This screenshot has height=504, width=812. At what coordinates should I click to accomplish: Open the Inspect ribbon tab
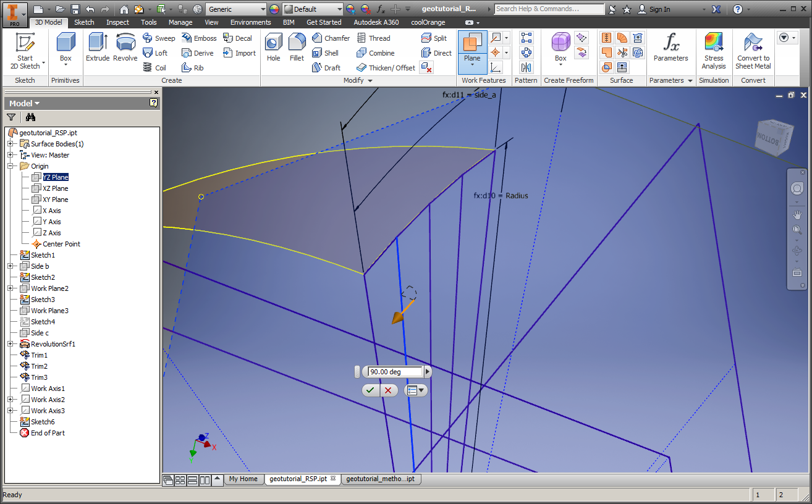click(117, 22)
